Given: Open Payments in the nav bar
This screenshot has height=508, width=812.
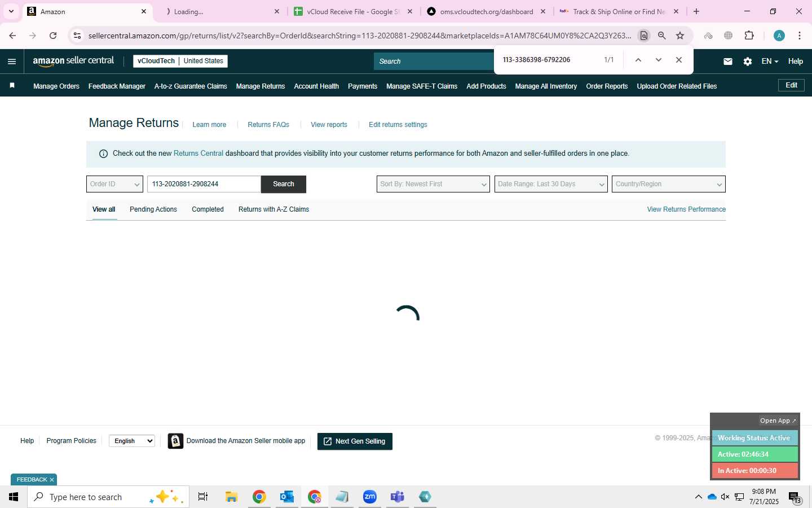Looking at the screenshot, I should click(x=363, y=86).
